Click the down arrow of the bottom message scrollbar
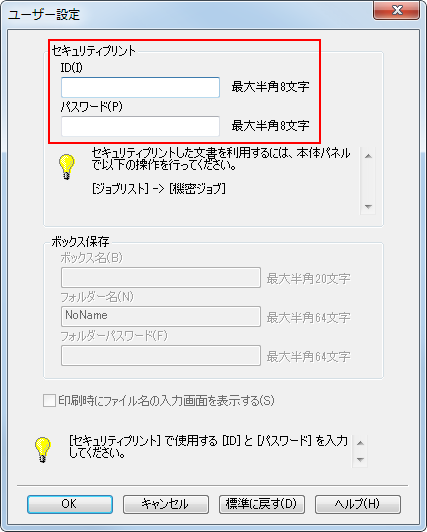The image size is (427, 532). click(x=360, y=460)
